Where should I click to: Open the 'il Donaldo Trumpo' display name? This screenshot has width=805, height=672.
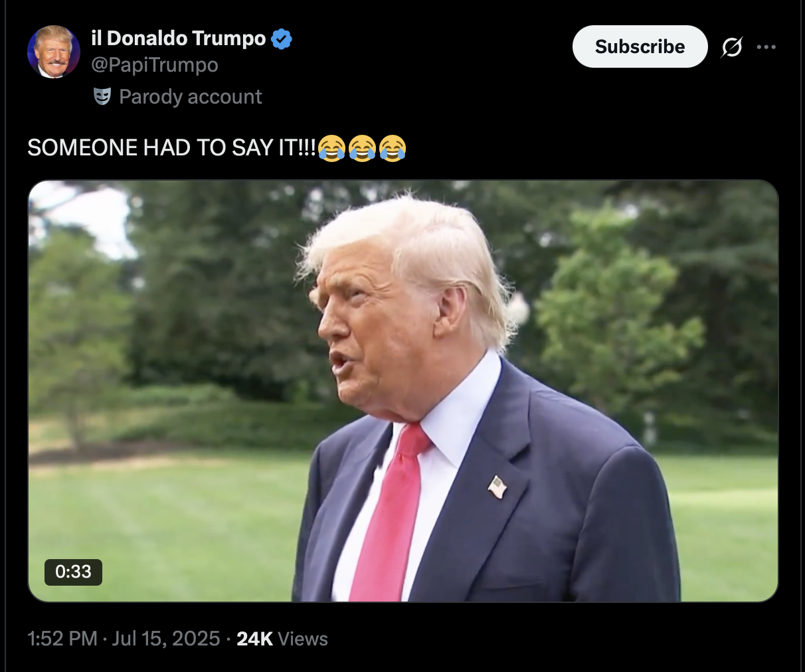(x=179, y=39)
